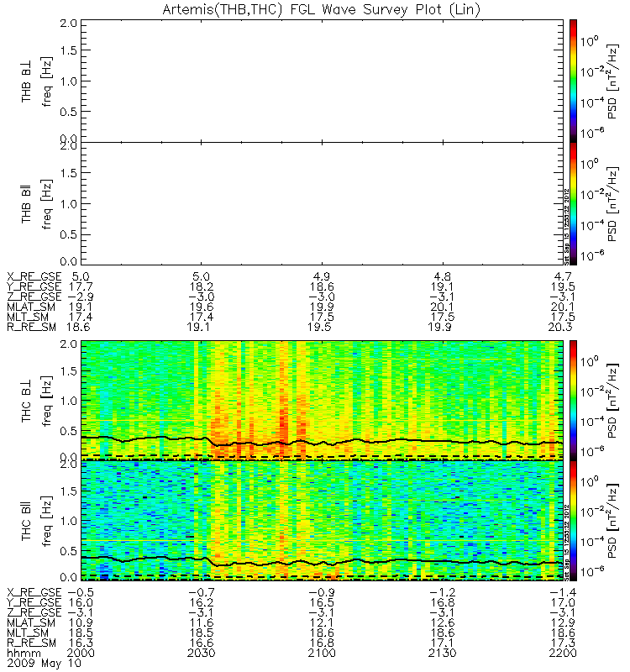Click the THB B⊥ panel color bar
Viewport: 630px width, 672px height.
coord(573,81)
